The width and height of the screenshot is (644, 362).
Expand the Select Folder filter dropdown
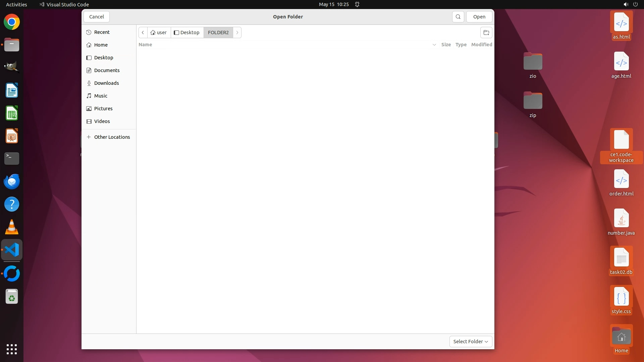(x=471, y=342)
